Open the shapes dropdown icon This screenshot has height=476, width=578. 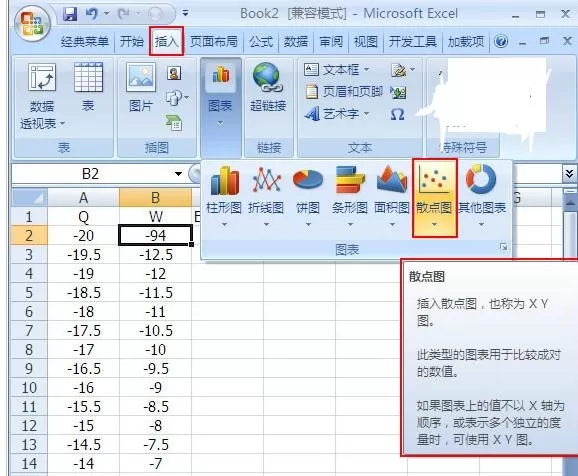click(177, 98)
